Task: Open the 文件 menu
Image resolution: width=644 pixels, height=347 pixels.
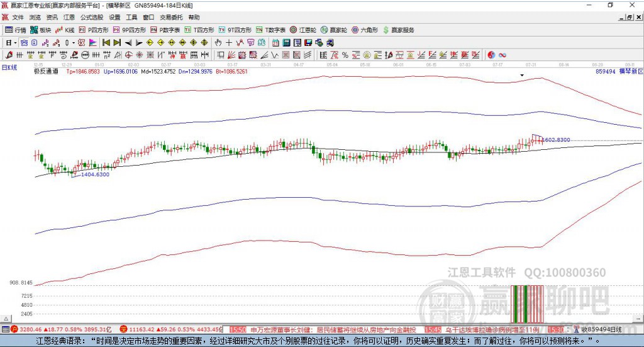Action: [x=18, y=17]
